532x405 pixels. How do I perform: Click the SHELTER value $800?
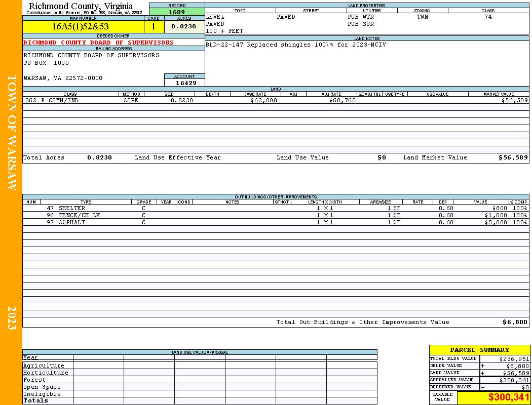coord(500,208)
